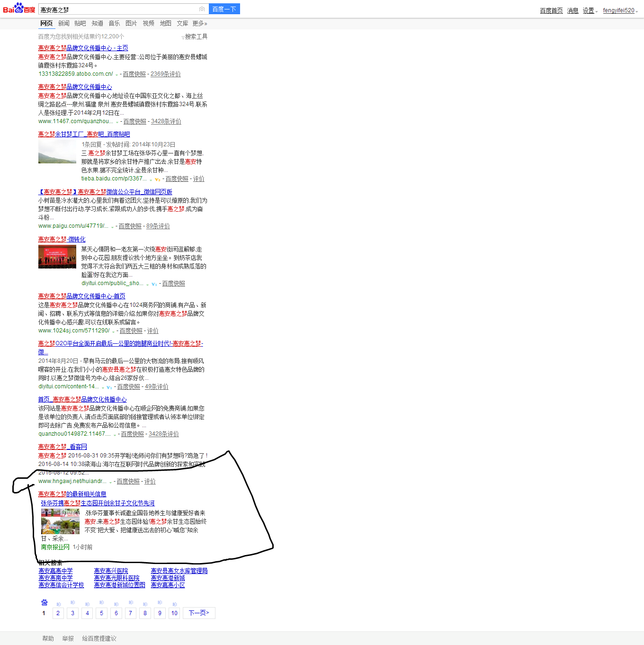Open related search 惠安惠兴医院
The width and height of the screenshot is (644, 645).
pos(111,571)
